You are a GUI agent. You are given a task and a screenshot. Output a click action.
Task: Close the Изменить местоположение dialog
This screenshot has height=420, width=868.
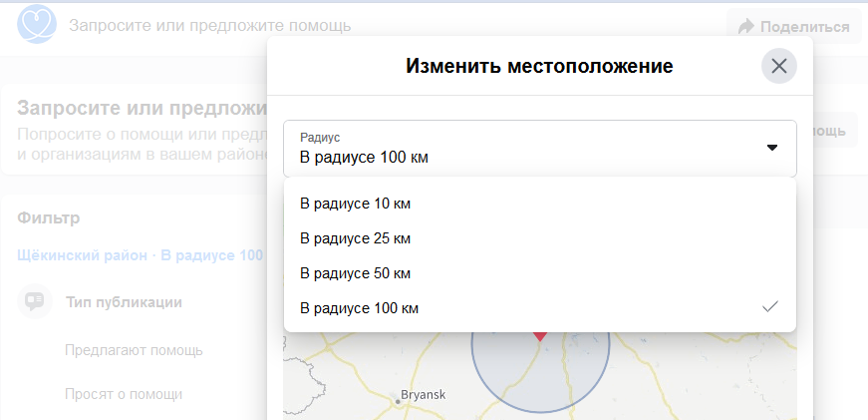click(779, 67)
